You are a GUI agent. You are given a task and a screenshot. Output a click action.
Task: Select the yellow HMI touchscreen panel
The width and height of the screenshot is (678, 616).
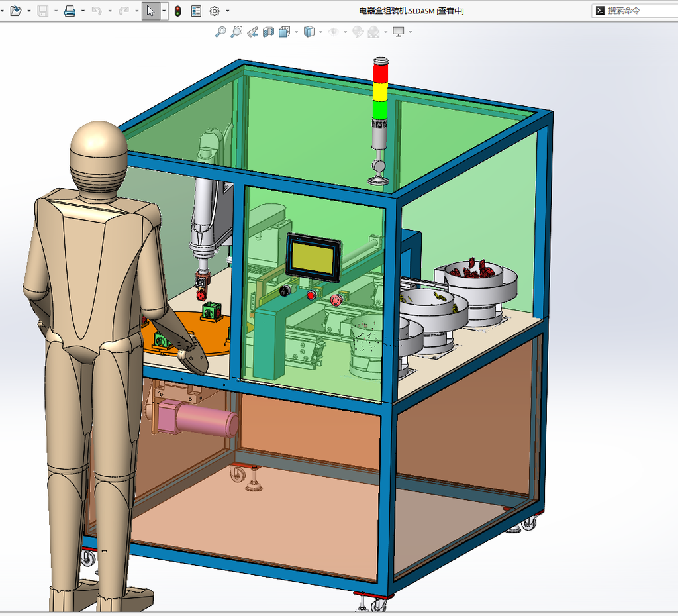[313, 258]
